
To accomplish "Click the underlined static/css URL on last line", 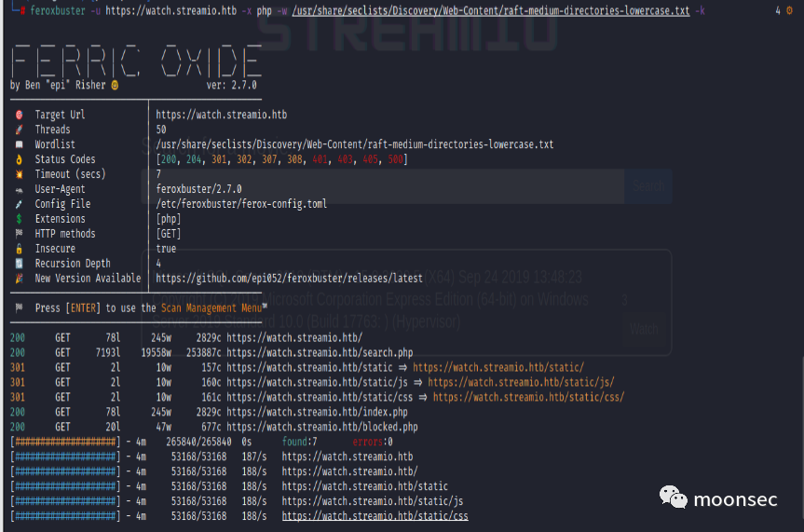I will [375, 516].
